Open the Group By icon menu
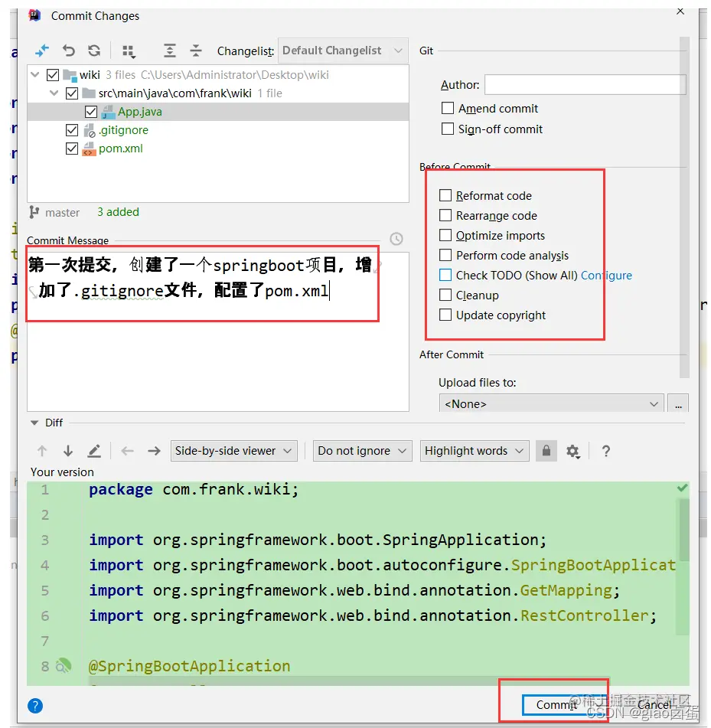The width and height of the screenshot is (711, 728). click(x=129, y=51)
